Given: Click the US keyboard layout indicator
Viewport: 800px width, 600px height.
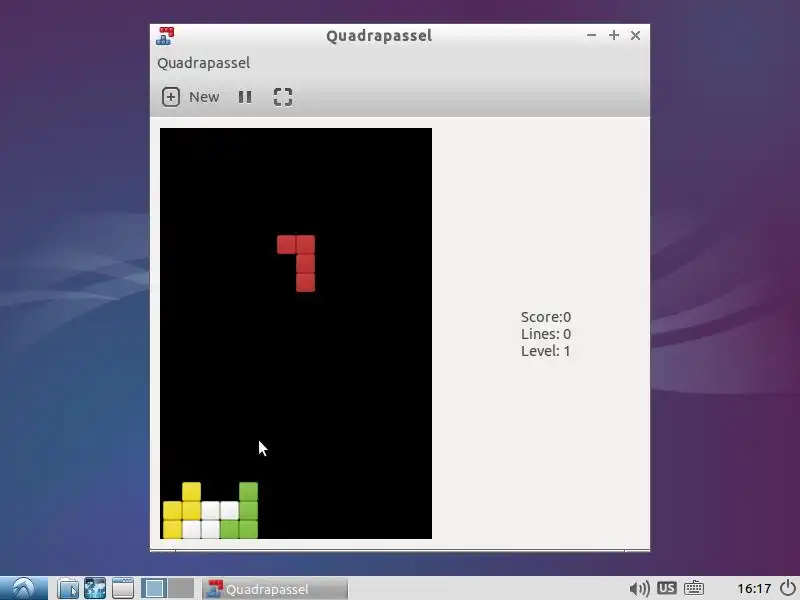Looking at the screenshot, I should pos(666,588).
